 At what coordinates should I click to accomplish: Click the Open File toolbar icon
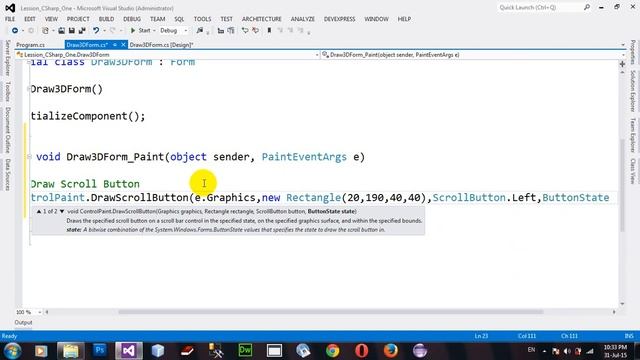[x=61, y=31]
